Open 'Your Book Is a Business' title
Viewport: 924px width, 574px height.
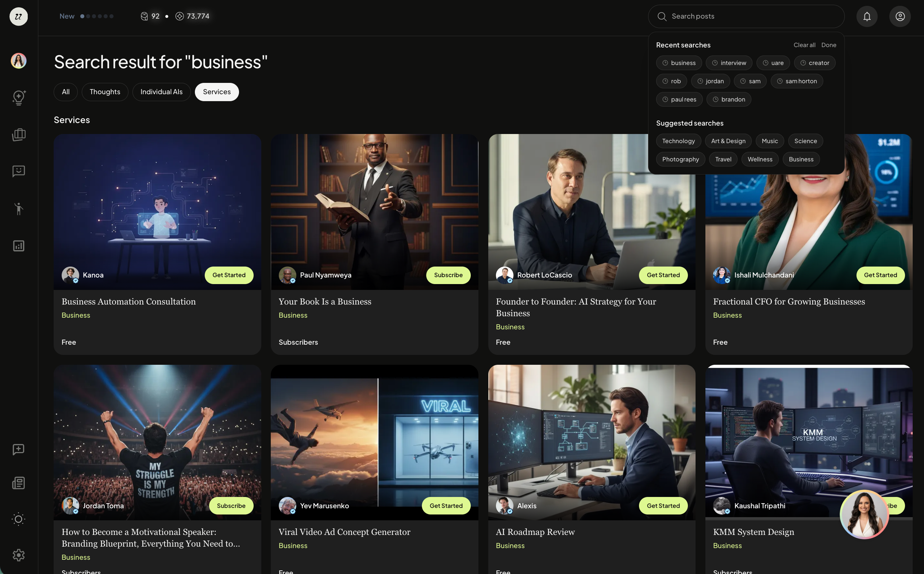click(x=325, y=302)
